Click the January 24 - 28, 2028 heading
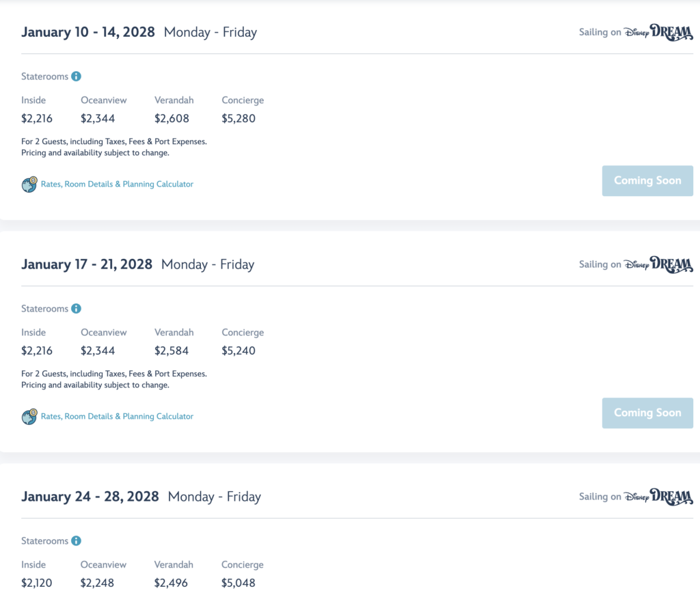 [x=90, y=497]
